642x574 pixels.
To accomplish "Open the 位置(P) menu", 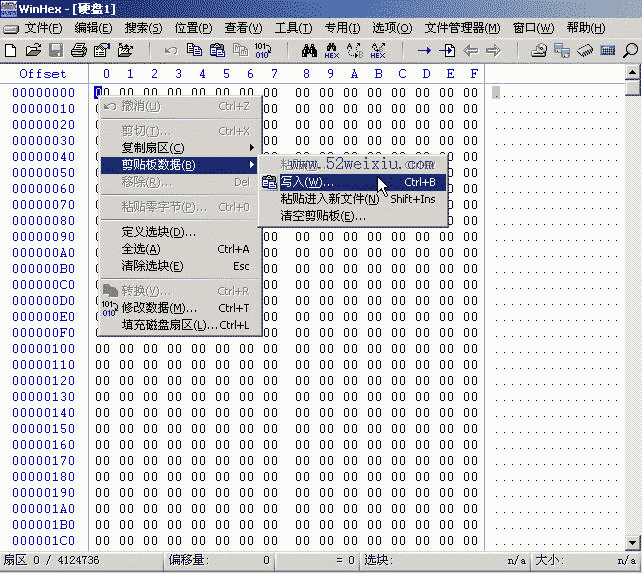I will [x=193, y=28].
